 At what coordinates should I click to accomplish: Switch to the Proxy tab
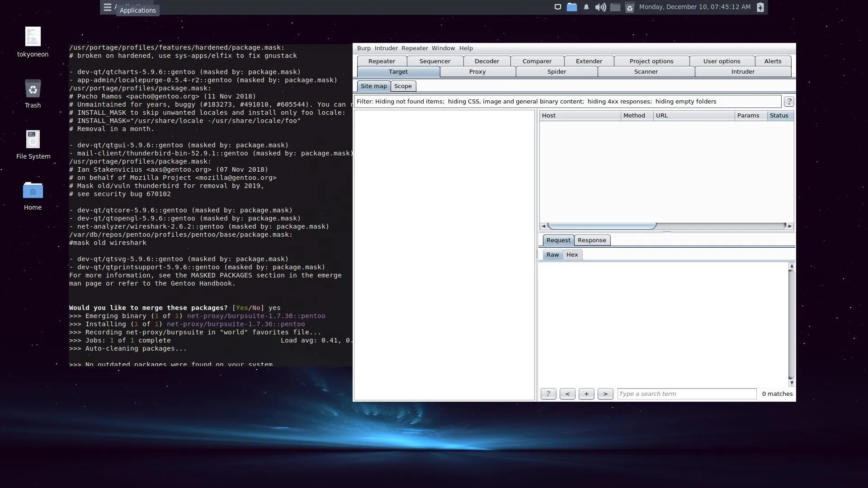(x=477, y=72)
